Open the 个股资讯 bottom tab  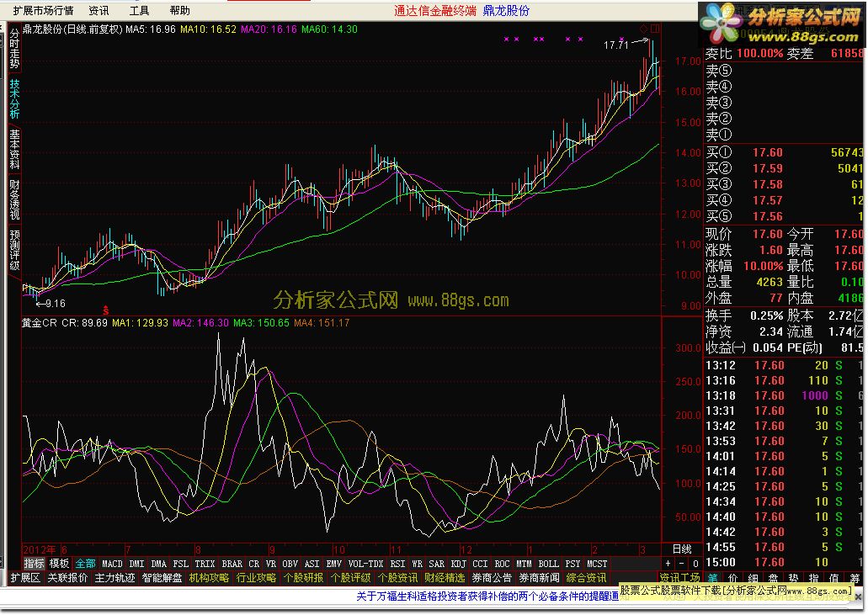(x=397, y=578)
